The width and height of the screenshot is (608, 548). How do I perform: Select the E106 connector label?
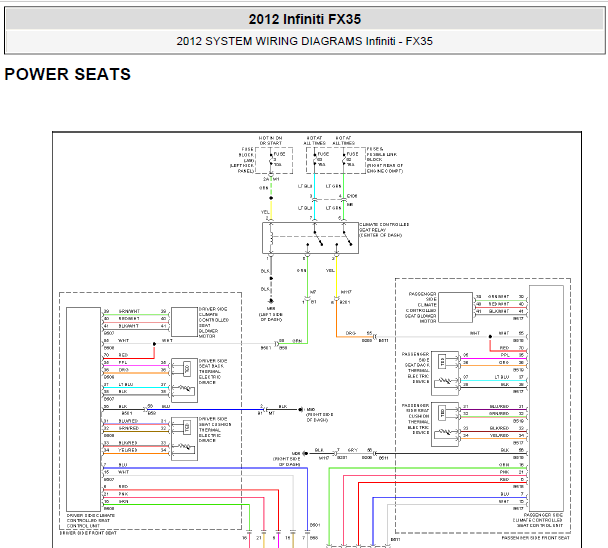click(x=350, y=196)
